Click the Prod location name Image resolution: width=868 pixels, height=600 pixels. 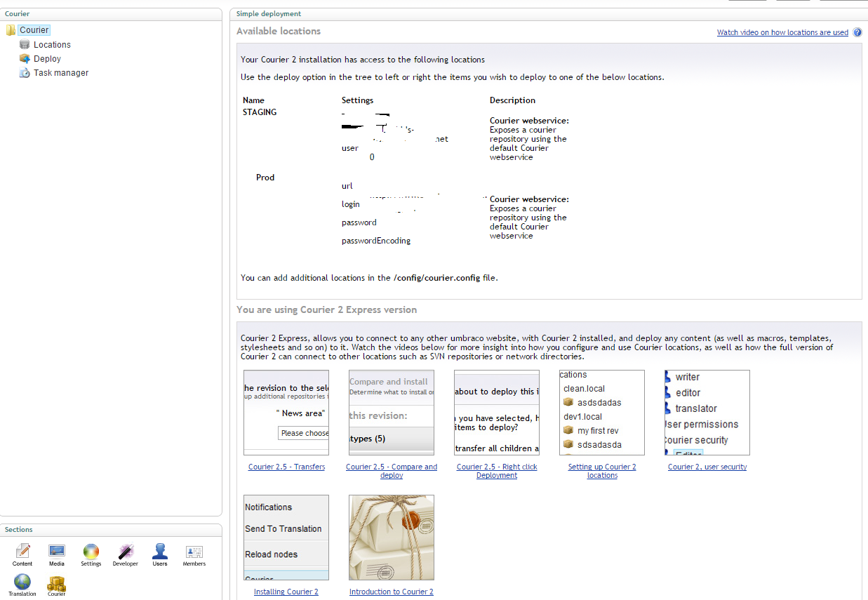265,178
